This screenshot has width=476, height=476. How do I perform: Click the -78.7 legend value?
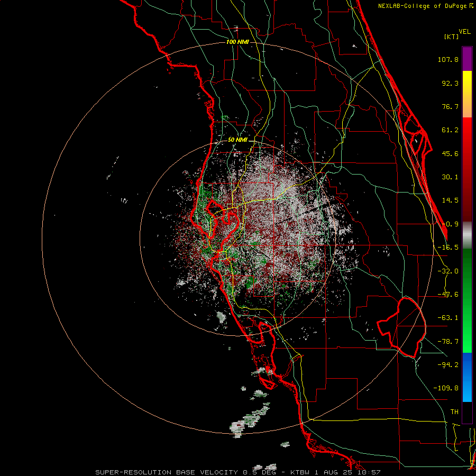pyautogui.click(x=448, y=342)
